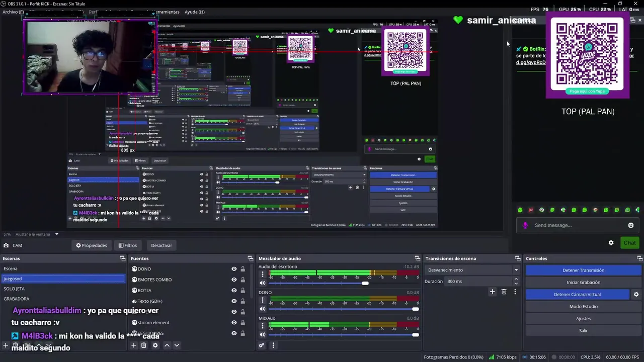Image resolution: width=644 pixels, height=362 pixels.
Task: Remove the current scene transition
Action: pyautogui.click(x=504, y=292)
